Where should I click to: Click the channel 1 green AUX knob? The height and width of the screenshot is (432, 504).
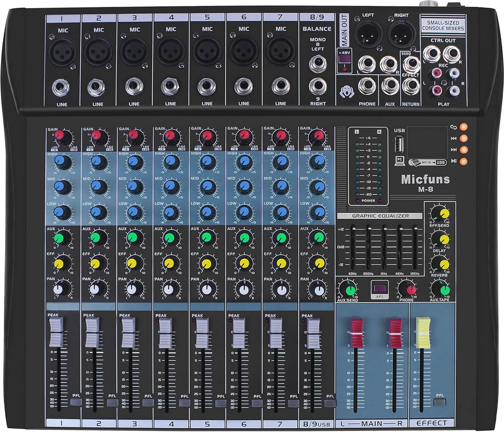pos(60,238)
